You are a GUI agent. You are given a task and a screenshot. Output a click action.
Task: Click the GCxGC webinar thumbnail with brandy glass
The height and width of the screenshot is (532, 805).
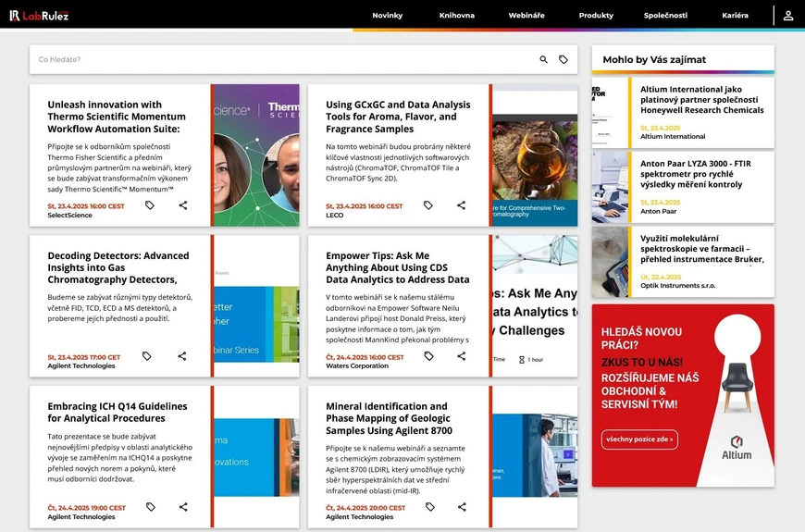535,155
